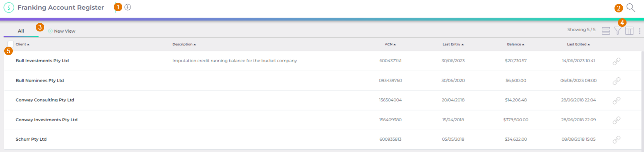Click last edited 06/06/2023 09:00
The width and height of the screenshot is (644, 152).
[578, 80]
